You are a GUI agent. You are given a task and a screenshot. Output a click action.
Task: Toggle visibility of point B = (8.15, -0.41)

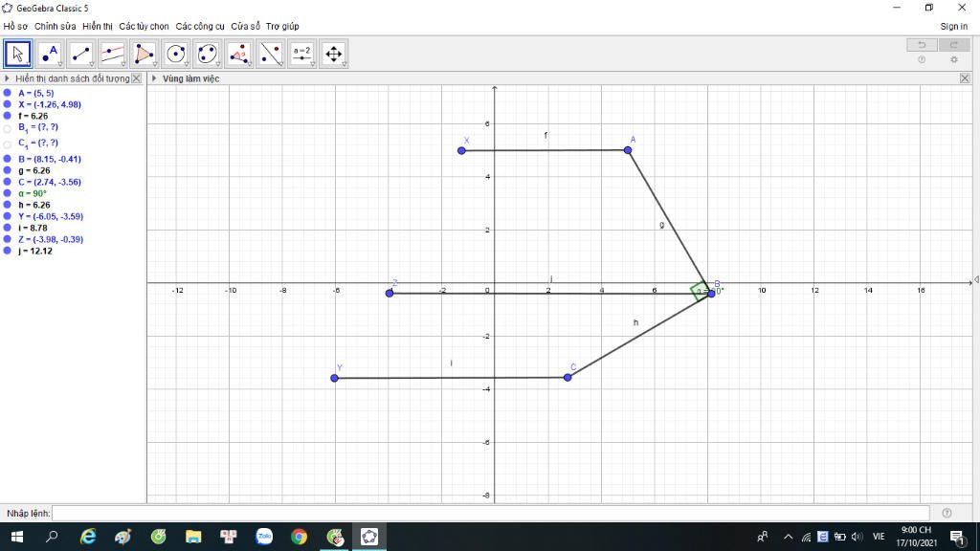(8, 159)
